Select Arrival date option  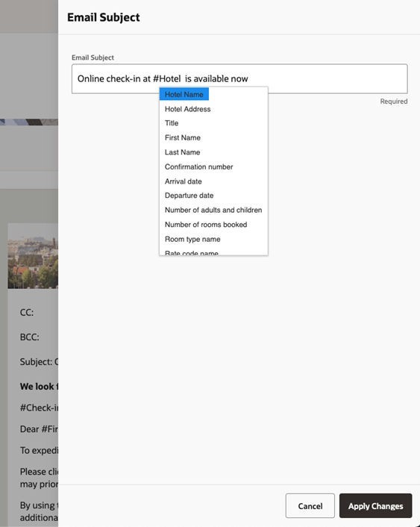[183, 181]
